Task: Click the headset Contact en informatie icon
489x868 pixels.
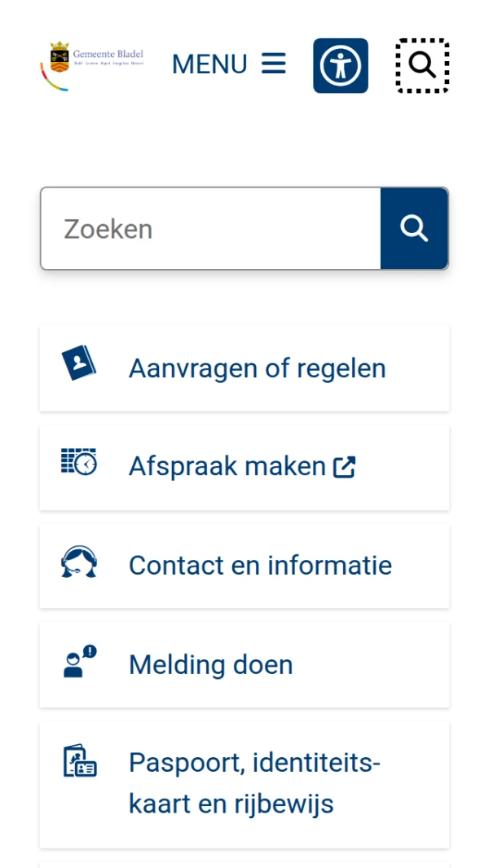Action: [x=79, y=562]
